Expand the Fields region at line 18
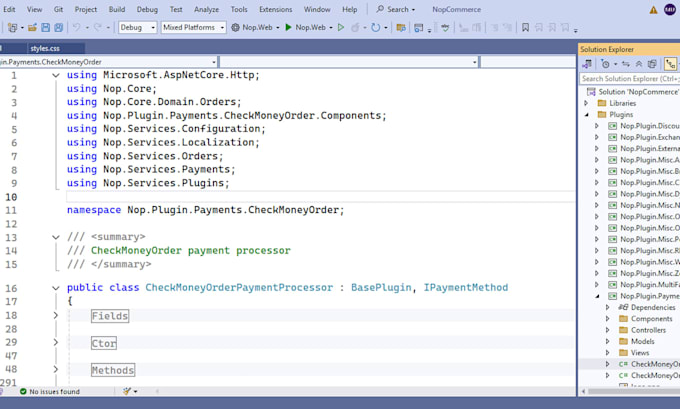 [56, 315]
